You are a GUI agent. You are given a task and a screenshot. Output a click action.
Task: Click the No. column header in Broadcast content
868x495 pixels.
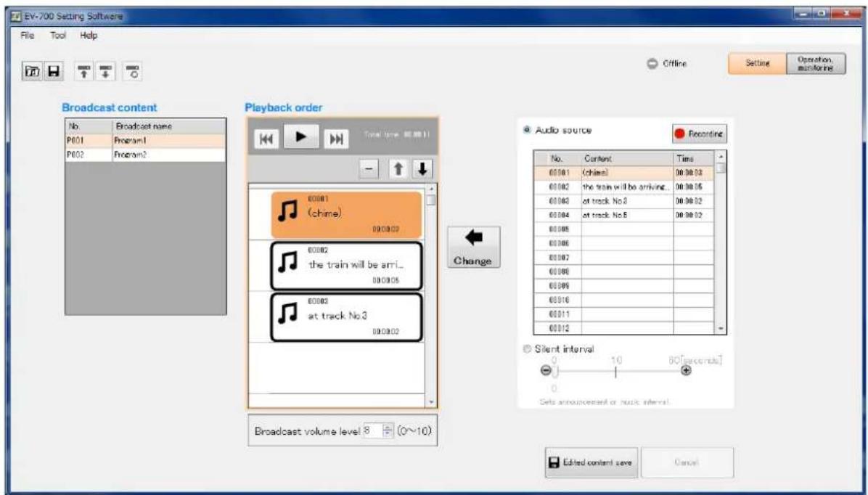tap(89, 126)
